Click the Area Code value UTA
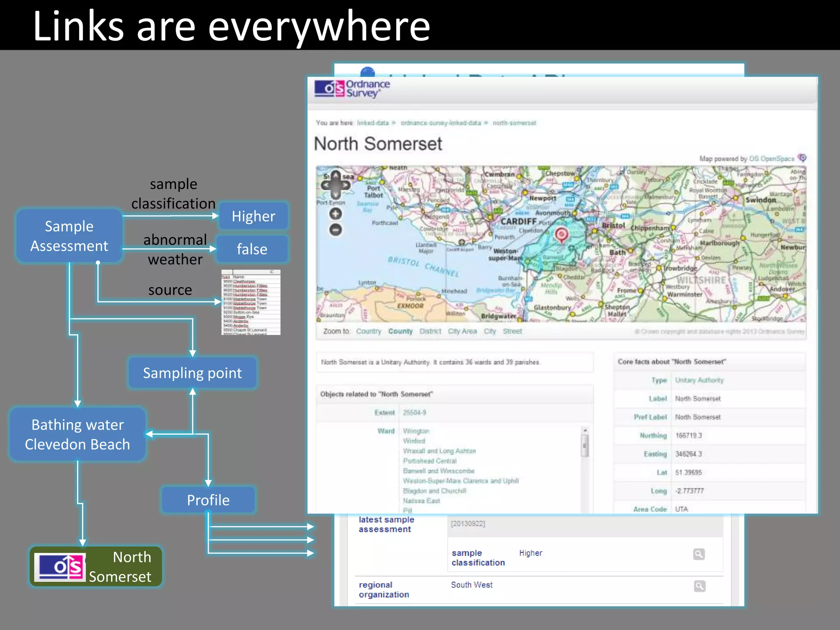The width and height of the screenshot is (840, 630). click(x=682, y=509)
